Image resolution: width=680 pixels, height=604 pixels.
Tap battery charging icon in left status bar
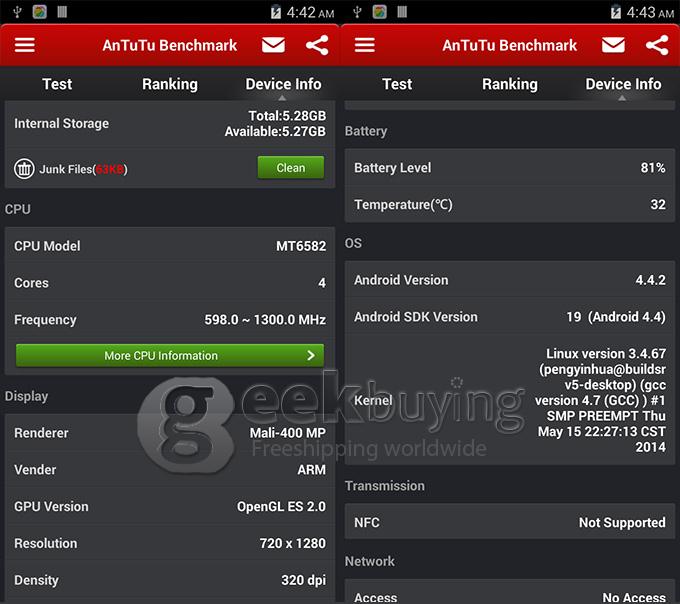point(276,12)
